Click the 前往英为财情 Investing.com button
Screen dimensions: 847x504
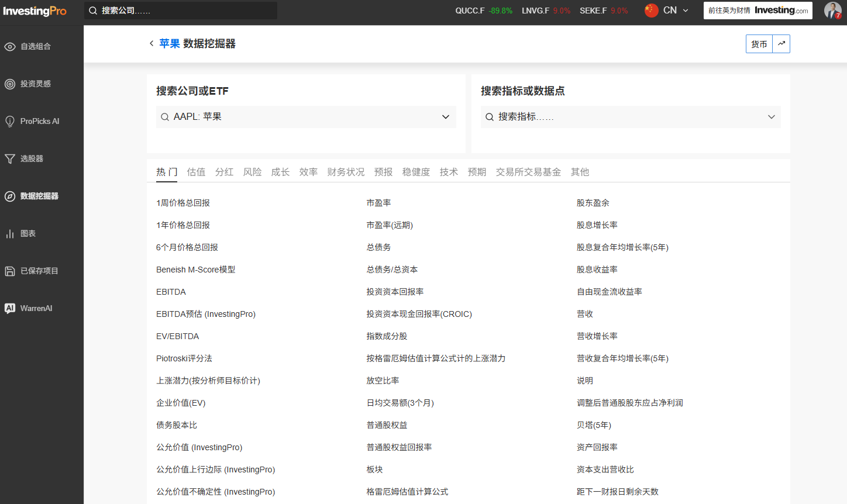tap(758, 11)
